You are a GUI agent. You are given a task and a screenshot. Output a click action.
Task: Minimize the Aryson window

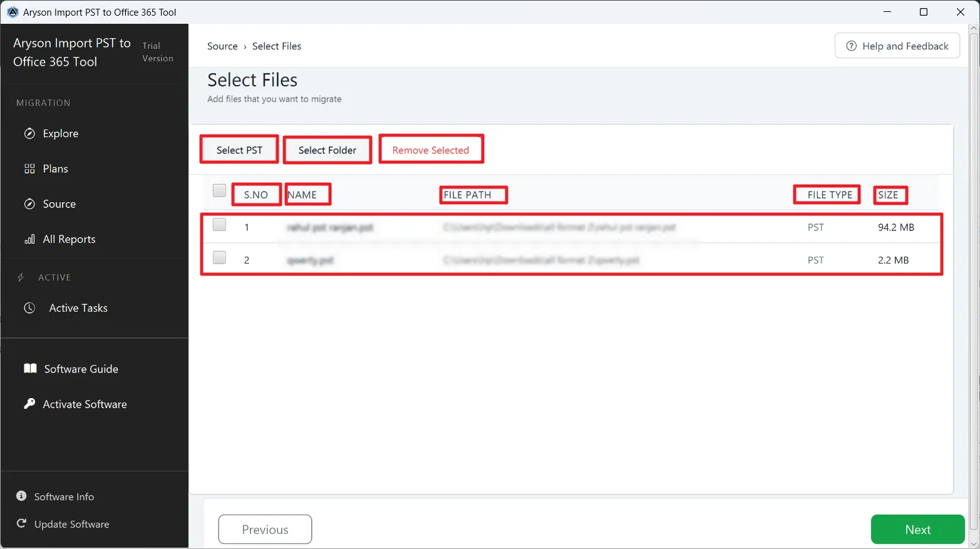click(x=887, y=12)
